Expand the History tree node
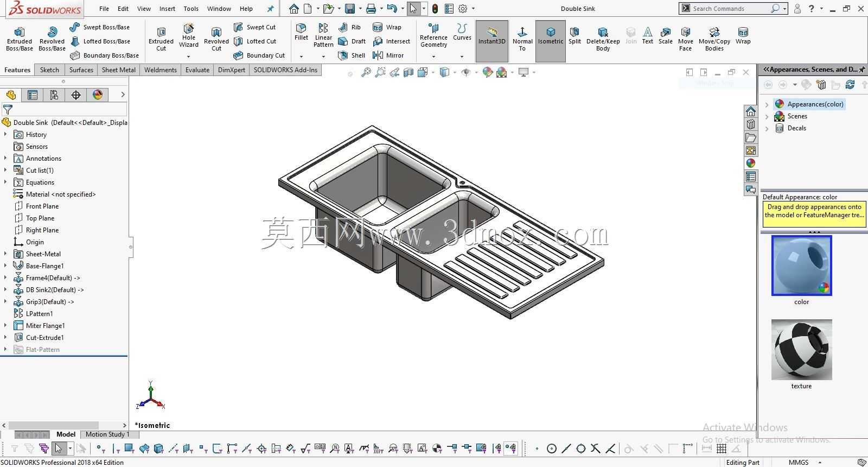 coord(5,135)
